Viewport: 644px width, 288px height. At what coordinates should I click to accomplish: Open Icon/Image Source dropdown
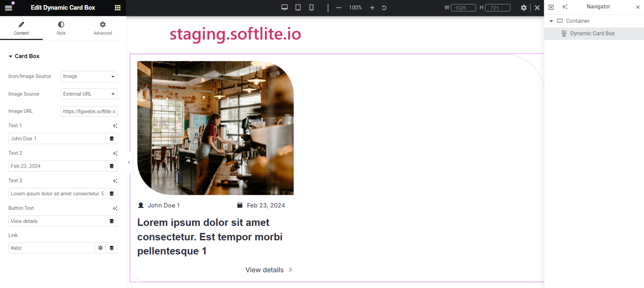click(89, 76)
